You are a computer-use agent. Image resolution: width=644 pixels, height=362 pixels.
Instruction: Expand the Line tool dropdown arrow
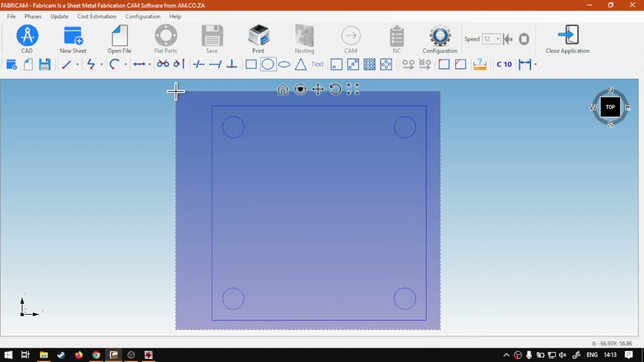[x=77, y=64]
